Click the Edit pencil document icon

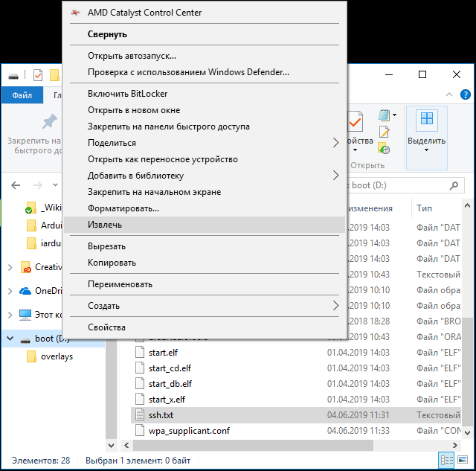384,132
